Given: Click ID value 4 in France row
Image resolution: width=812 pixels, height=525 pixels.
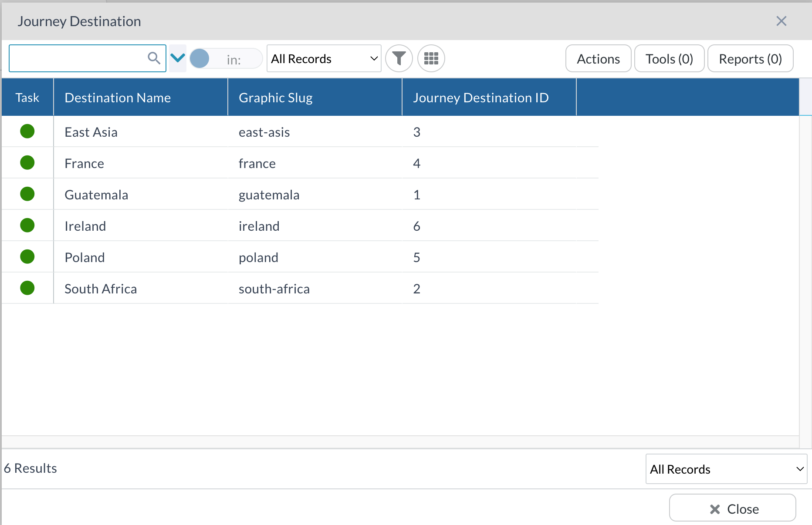Looking at the screenshot, I should (416, 163).
